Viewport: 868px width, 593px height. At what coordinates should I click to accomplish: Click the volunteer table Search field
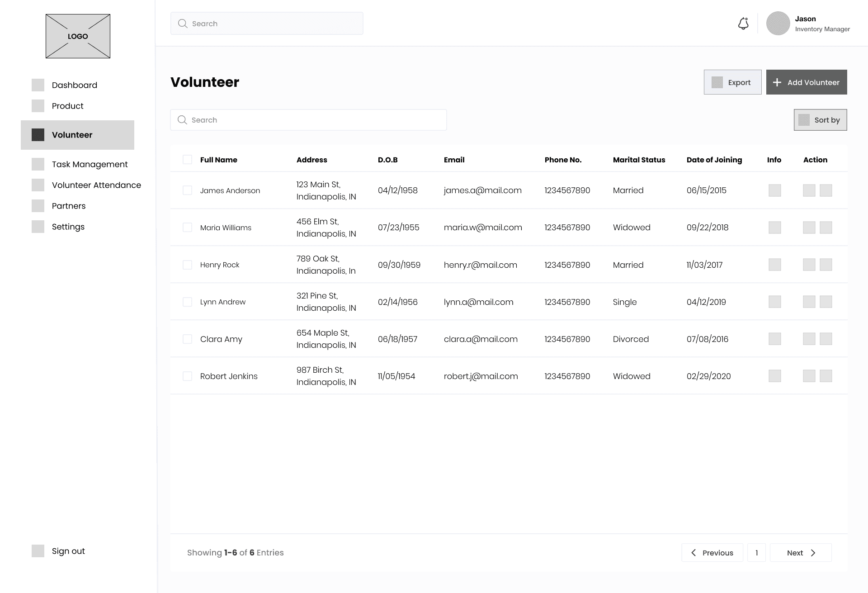pyautogui.click(x=308, y=120)
